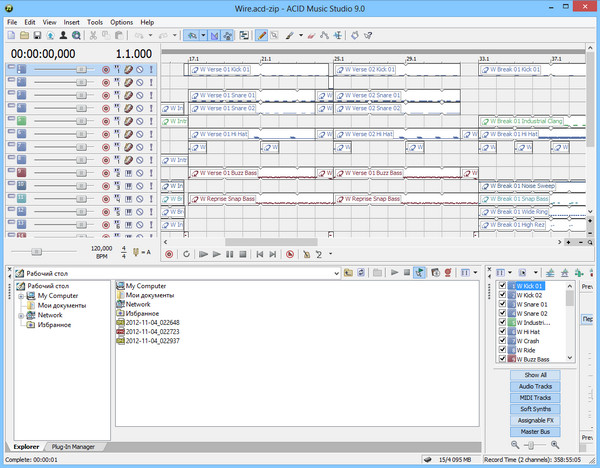600x468 pixels.
Task: Start preview in Explorer toolbar
Action: [394, 271]
